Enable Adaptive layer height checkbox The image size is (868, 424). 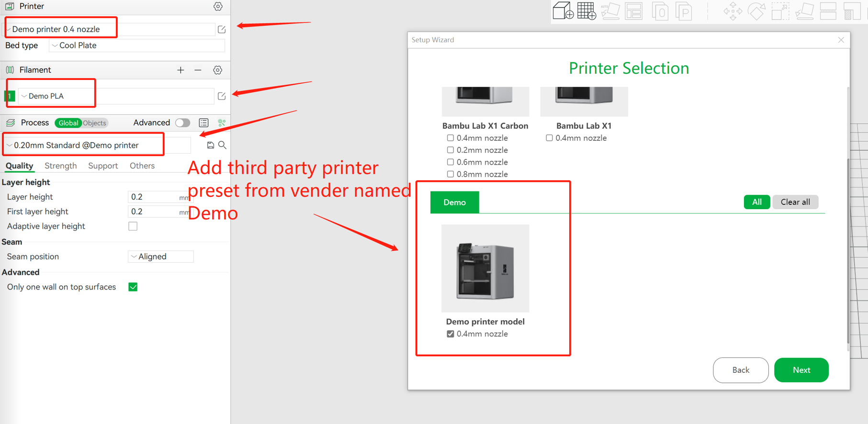pyautogui.click(x=133, y=226)
